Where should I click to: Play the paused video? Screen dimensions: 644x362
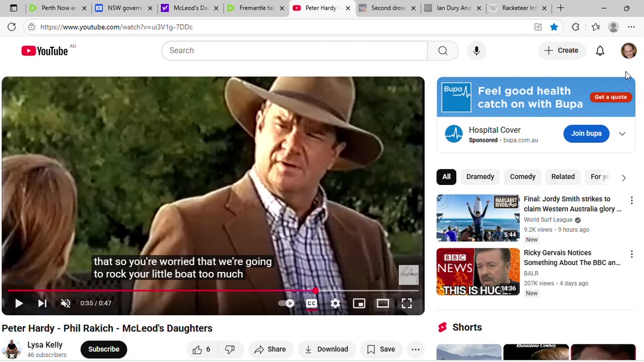coord(19,303)
